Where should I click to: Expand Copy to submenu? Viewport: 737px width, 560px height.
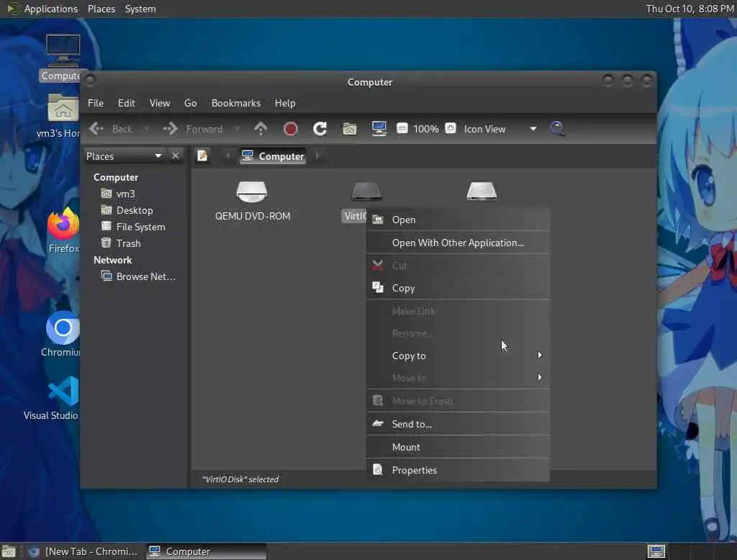pos(458,356)
